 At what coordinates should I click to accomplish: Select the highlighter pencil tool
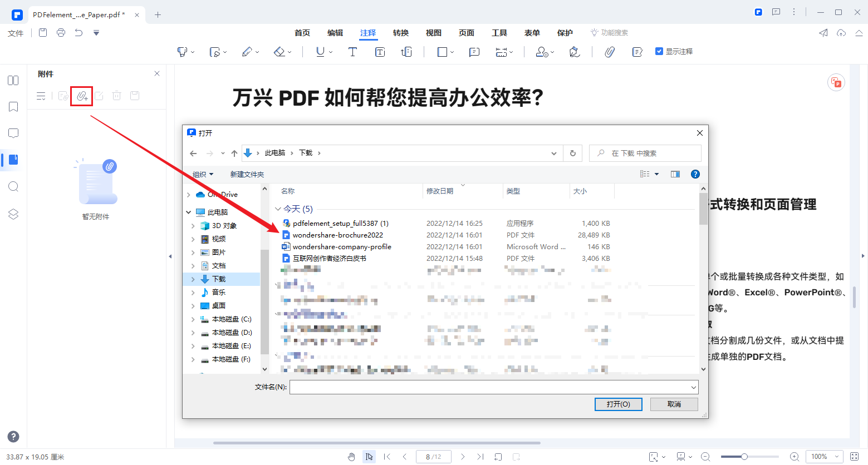click(x=247, y=51)
